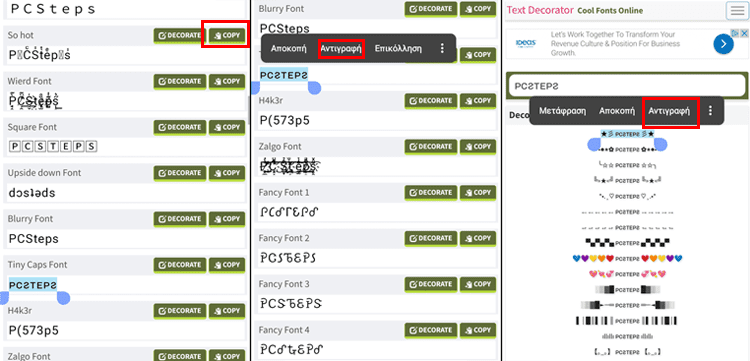Select the multicolor hearts decorated PCSTEPS line
Viewport: 750px width, 361px height.
(x=627, y=259)
